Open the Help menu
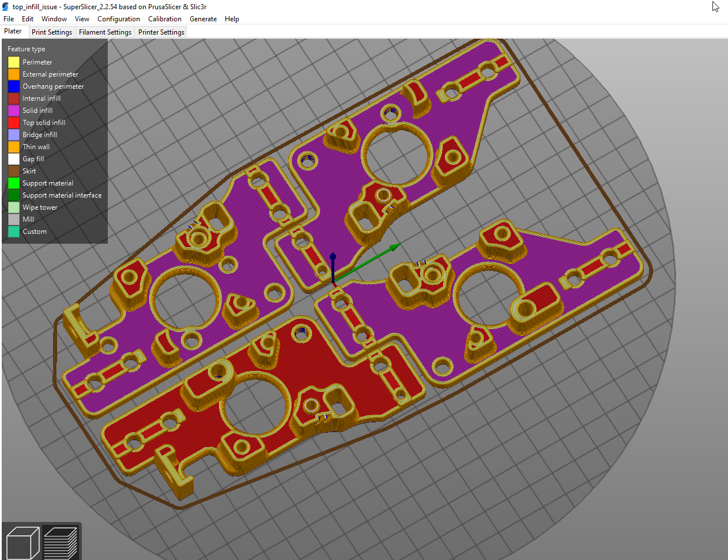The height and width of the screenshot is (560, 728). (x=232, y=19)
